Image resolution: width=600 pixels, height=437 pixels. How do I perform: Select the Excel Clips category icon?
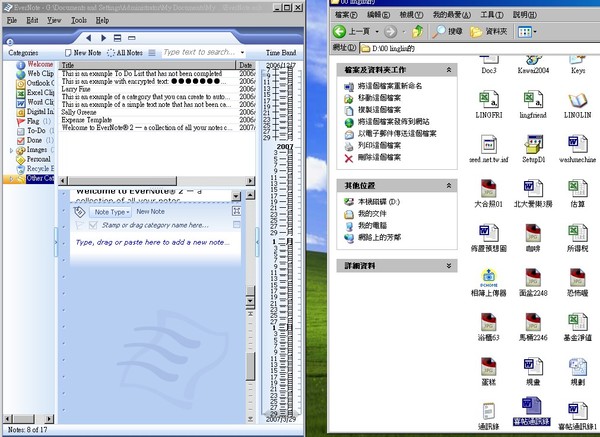point(21,93)
